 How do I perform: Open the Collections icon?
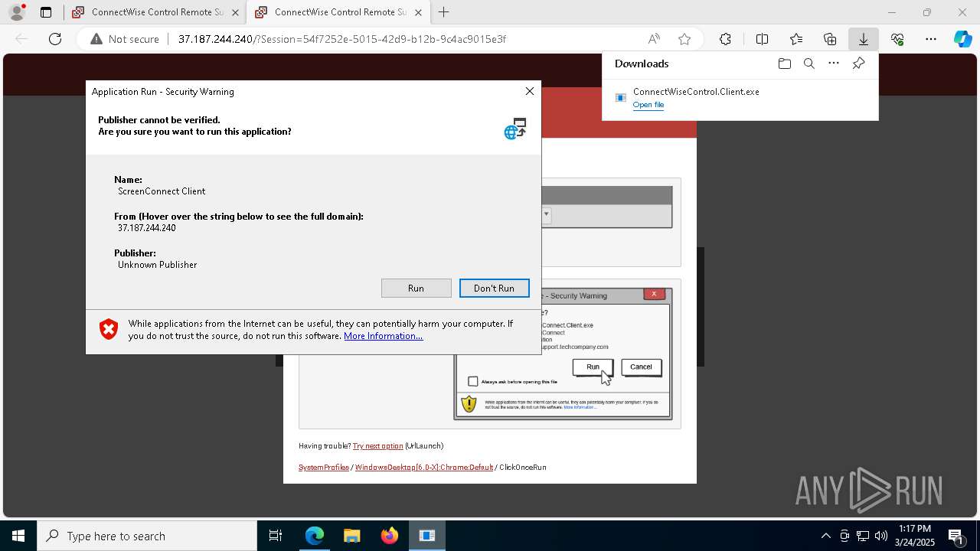(x=830, y=39)
